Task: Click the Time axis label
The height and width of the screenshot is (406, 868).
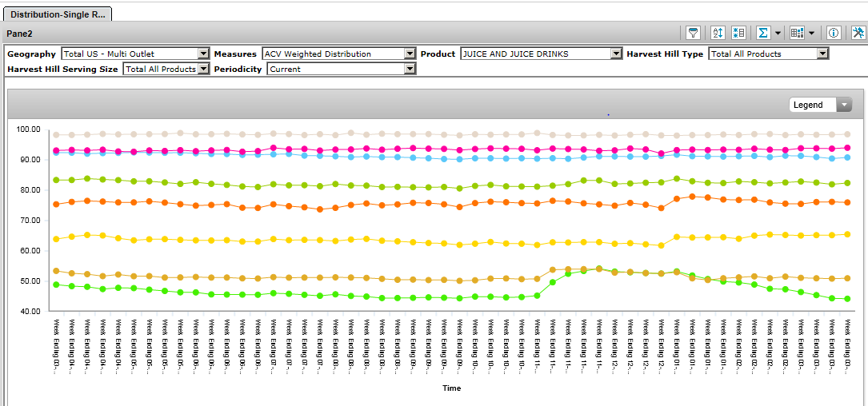Action: click(451, 388)
